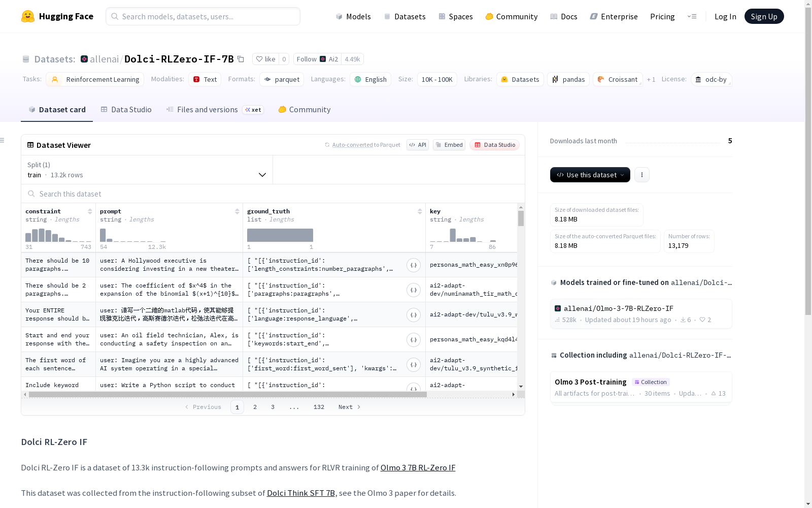Click the key lengths histogram

(463, 235)
